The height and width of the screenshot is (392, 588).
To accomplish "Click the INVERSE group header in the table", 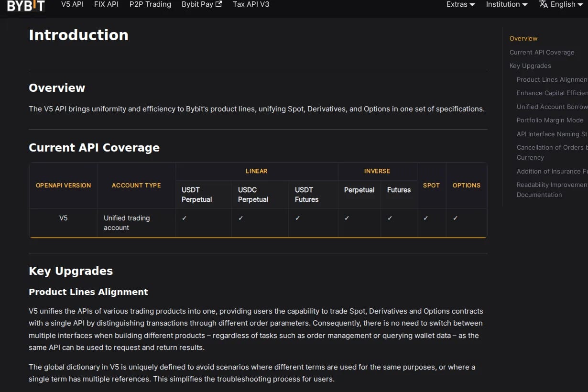I will (x=377, y=171).
